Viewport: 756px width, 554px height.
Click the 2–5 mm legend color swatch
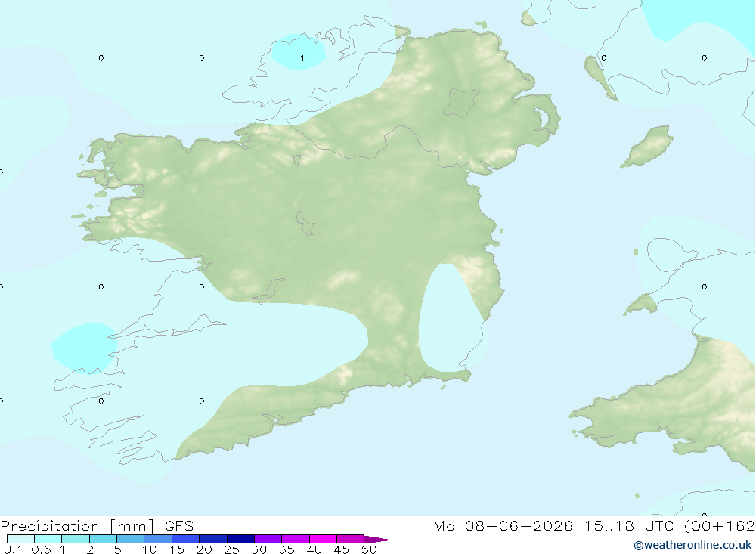coord(103,539)
